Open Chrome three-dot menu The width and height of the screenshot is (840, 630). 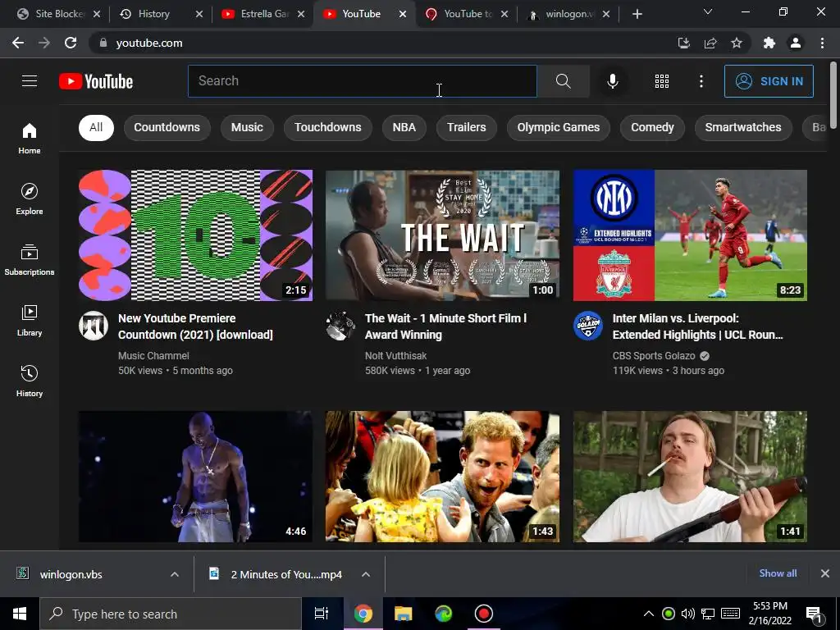tap(822, 43)
